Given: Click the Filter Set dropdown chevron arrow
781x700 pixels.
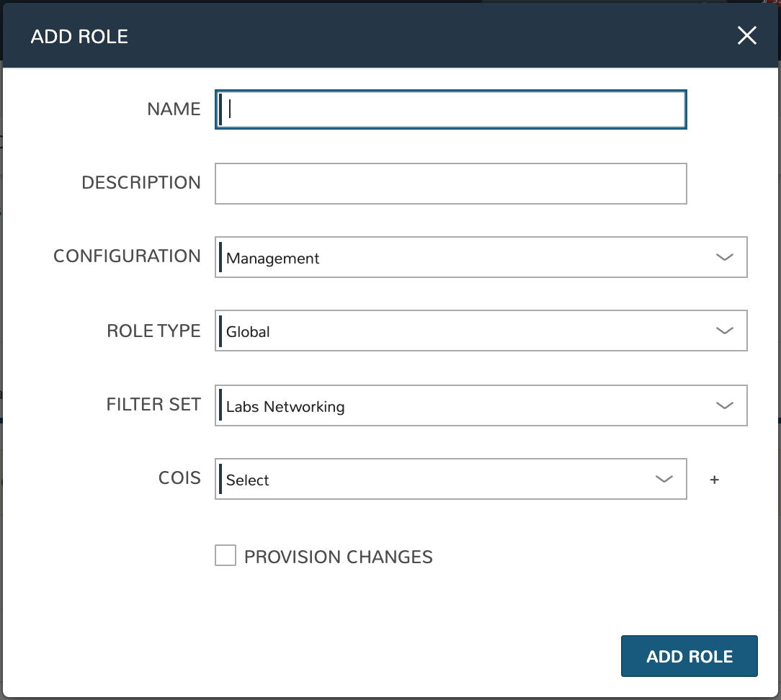Looking at the screenshot, I should (x=724, y=405).
